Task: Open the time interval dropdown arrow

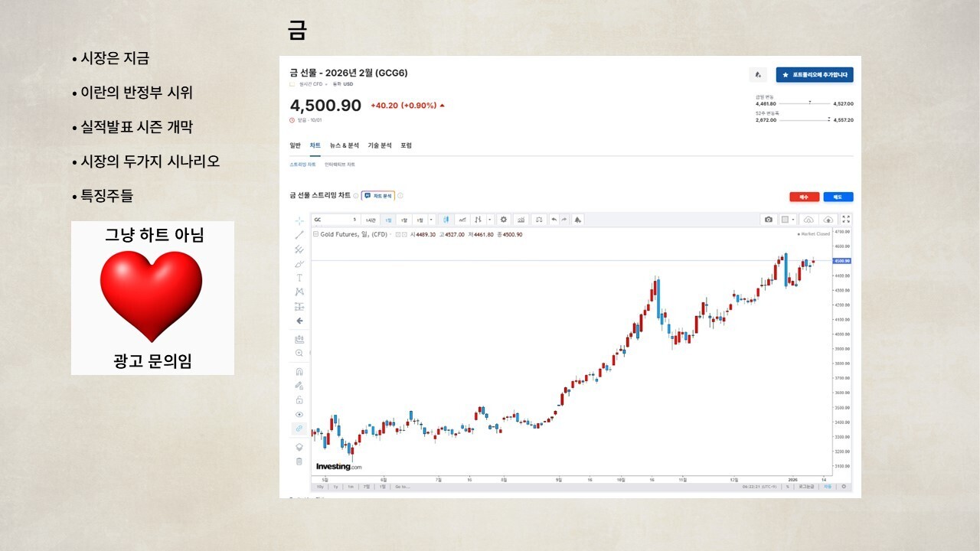Action: [x=432, y=220]
